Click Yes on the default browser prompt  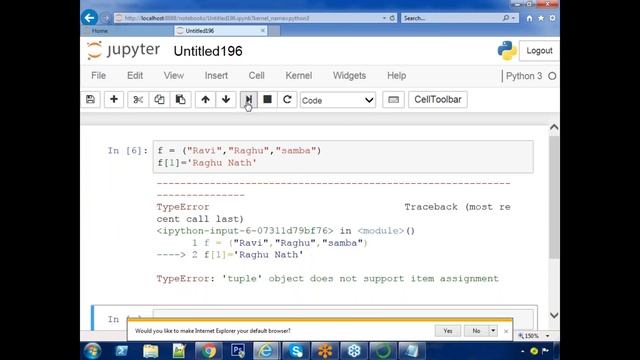tap(448, 331)
